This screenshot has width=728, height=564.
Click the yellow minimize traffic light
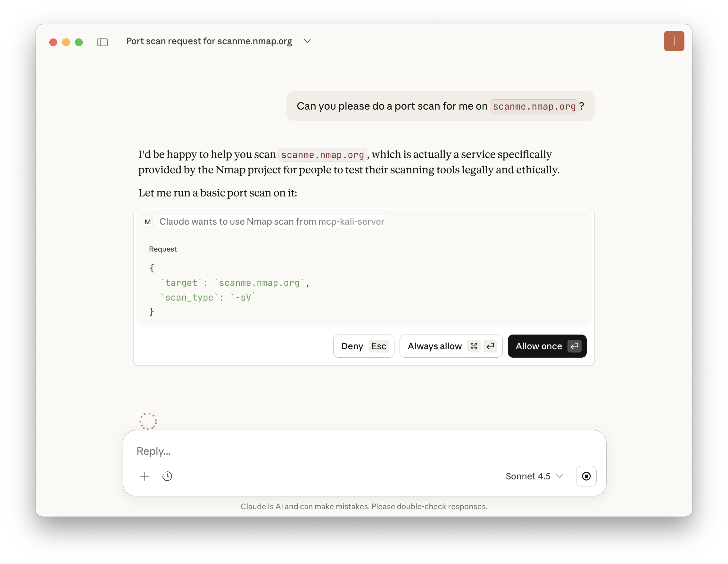(66, 42)
